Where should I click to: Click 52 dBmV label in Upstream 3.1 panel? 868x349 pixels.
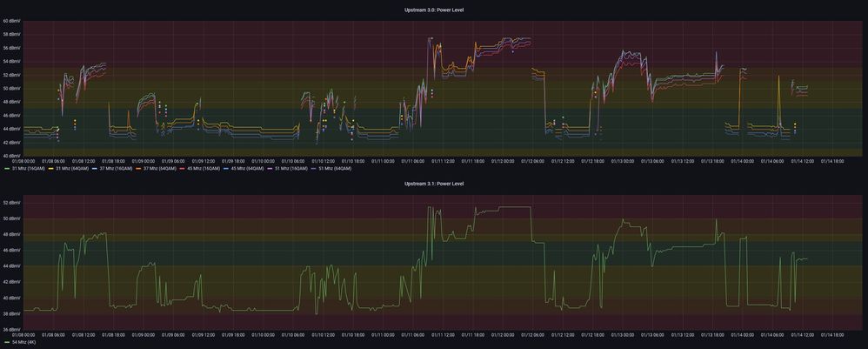click(12, 203)
